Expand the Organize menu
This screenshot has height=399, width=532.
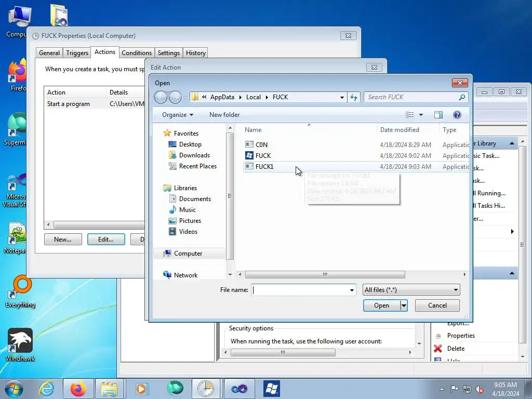[178, 115]
